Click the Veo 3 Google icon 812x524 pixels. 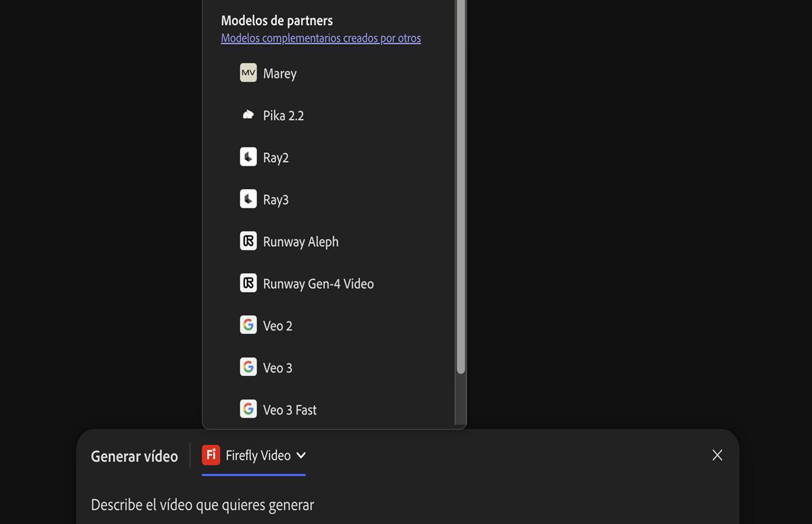tap(248, 367)
